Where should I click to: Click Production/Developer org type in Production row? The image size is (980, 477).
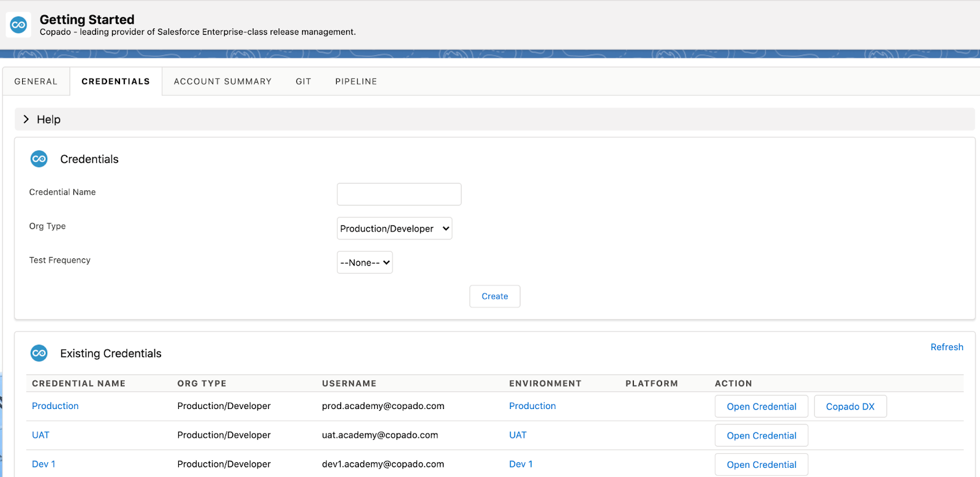click(224, 406)
